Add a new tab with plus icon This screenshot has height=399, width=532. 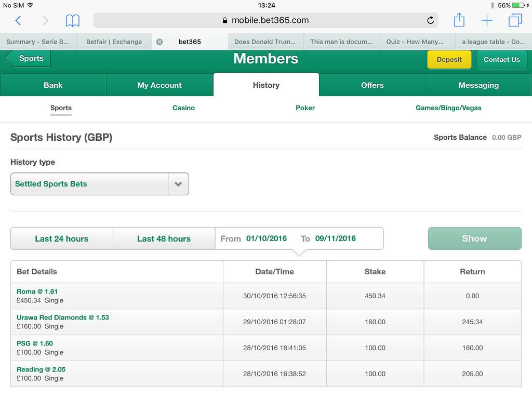[487, 20]
